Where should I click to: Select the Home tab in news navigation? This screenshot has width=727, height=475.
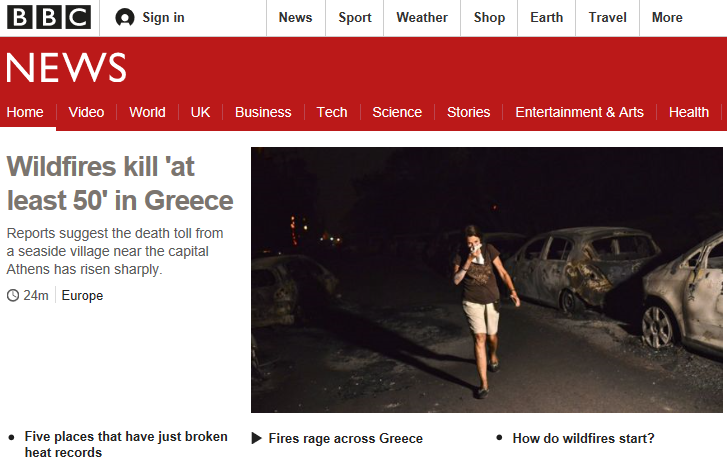coord(25,112)
